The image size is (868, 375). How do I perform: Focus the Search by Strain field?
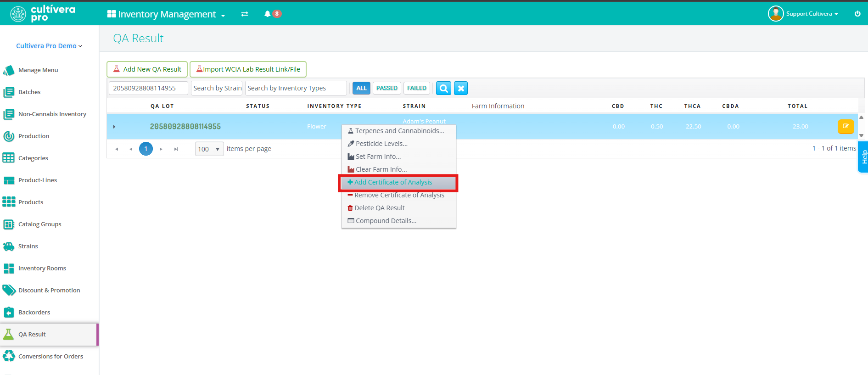tap(217, 88)
